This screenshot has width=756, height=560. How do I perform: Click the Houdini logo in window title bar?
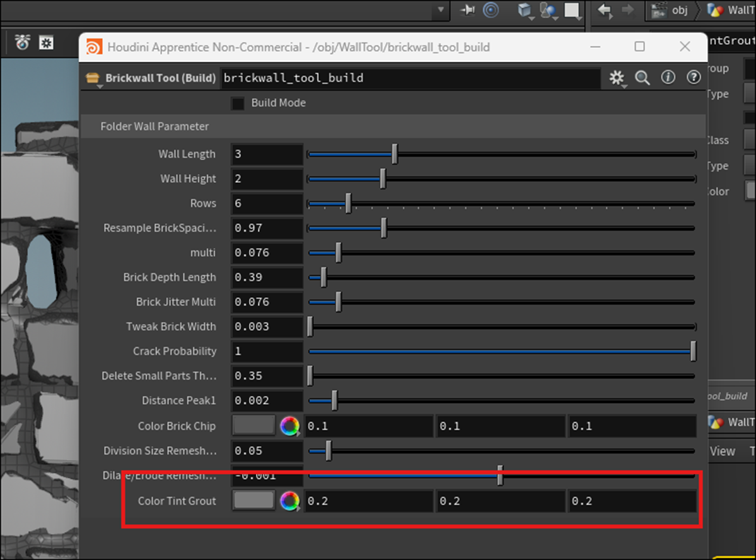click(94, 47)
